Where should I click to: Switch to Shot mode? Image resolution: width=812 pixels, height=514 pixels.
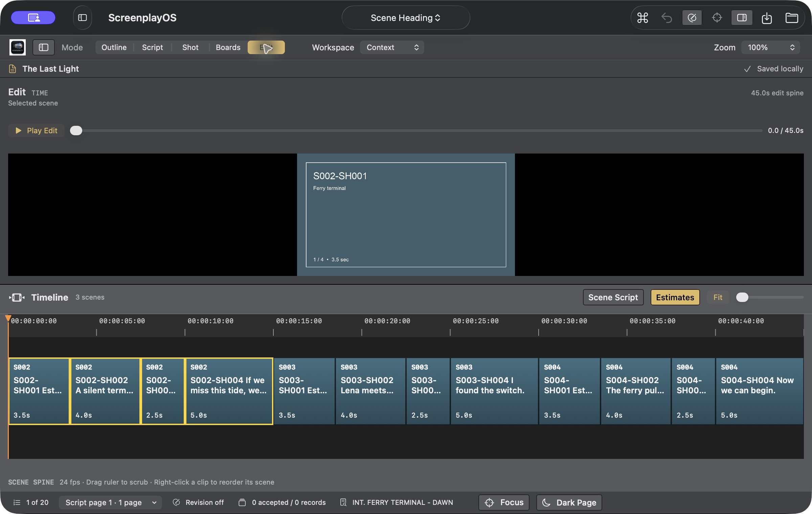[190, 47]
